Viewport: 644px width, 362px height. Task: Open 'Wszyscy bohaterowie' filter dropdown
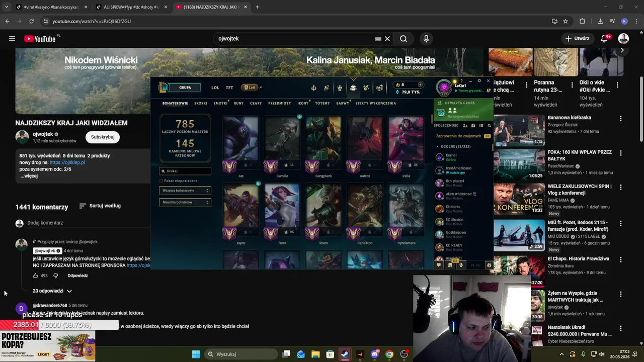point(185,191)
